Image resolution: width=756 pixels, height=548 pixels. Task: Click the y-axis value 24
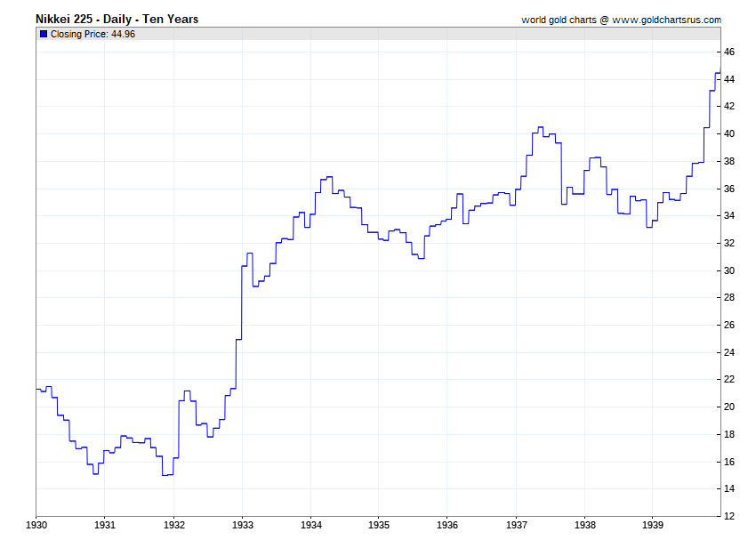click(729, 352)
